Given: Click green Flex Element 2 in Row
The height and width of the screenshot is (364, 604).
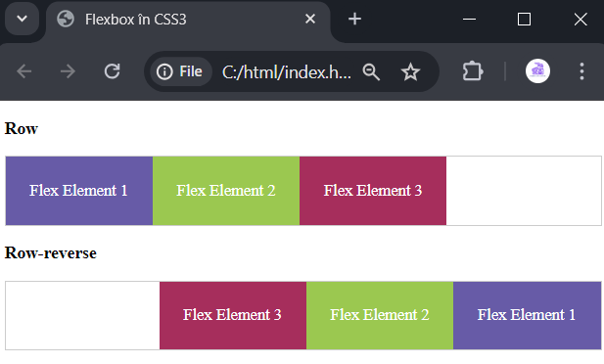Looking at the screenshot, I should pyautogui.click(x=226, y=191).
